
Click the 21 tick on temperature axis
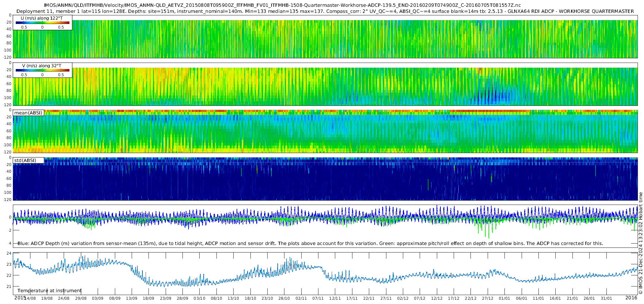(9, 286)
